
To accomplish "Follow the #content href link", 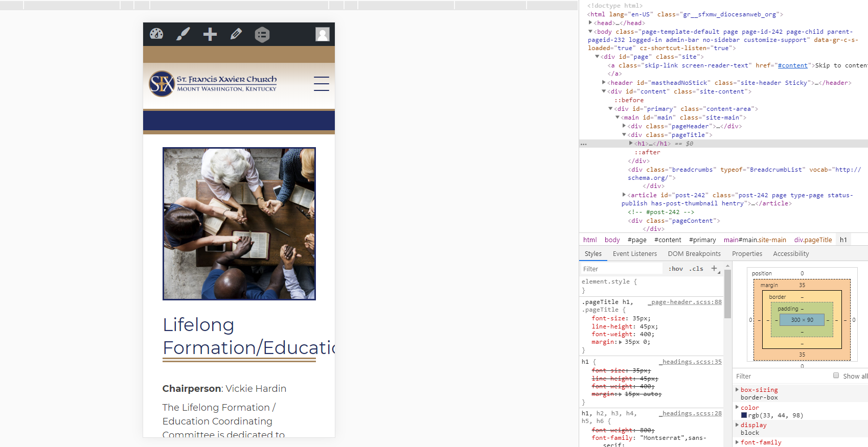I will [792, 65].
